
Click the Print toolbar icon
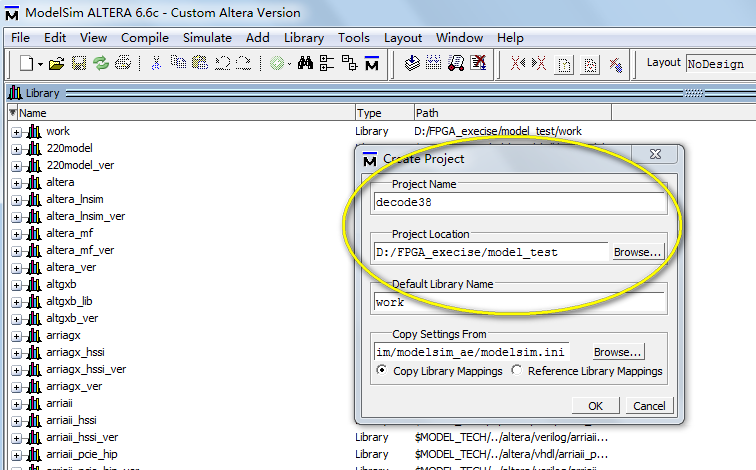pos(123,63)
